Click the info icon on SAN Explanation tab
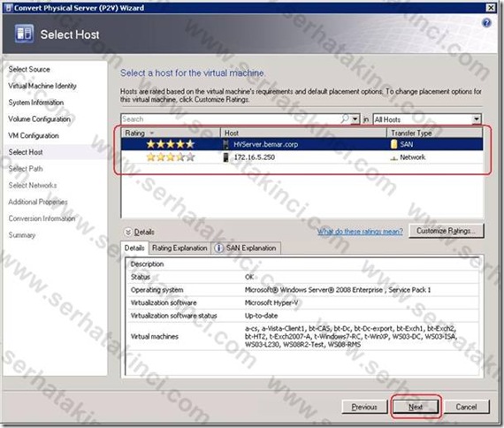This screenshot has width=504, height=428. point(218,248)
